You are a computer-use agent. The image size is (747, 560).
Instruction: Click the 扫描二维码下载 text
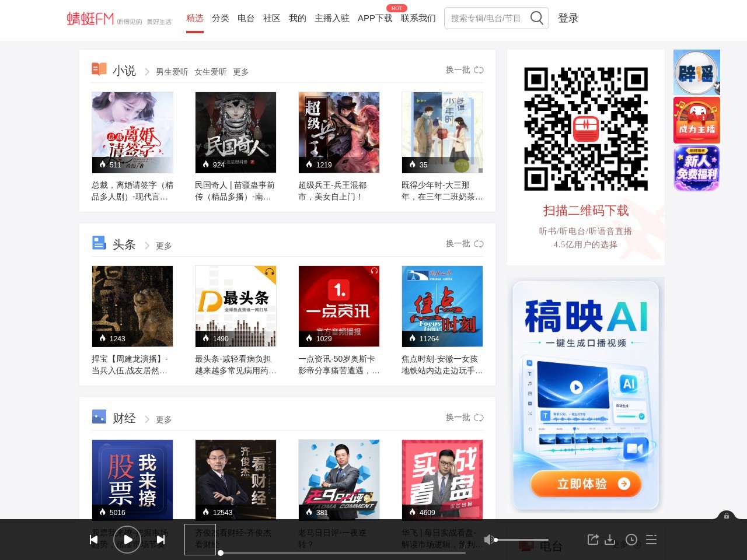(586, 211)
